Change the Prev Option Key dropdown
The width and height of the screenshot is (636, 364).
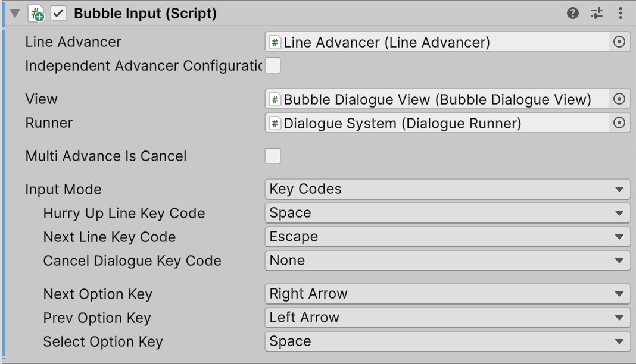click(447, 318)
